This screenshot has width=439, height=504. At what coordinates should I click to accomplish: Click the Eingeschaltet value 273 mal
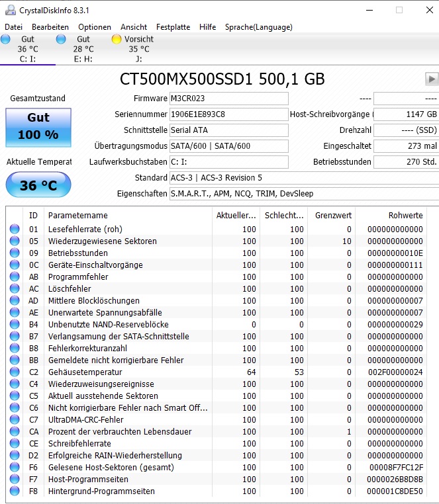point(406,146)
